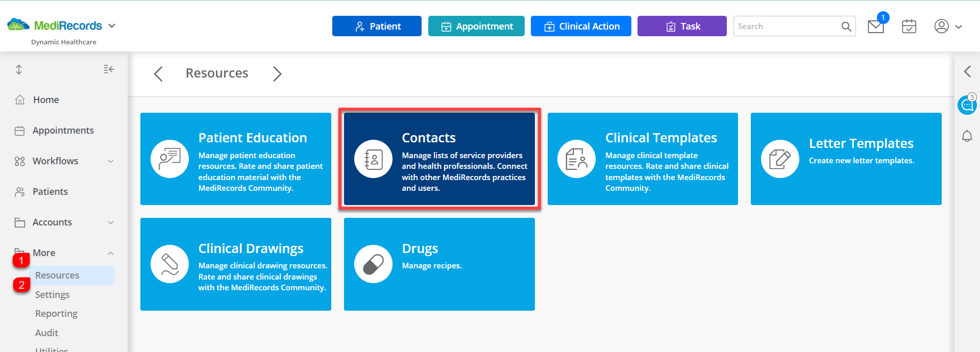This screenshot has width=980, height=352.
Task: Click the Appointments calendar sidebar icon
Action: (20, 131)
